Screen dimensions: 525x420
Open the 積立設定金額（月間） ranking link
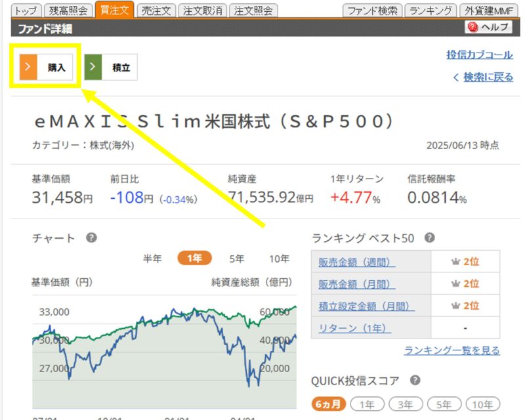(x=366, y=306)
